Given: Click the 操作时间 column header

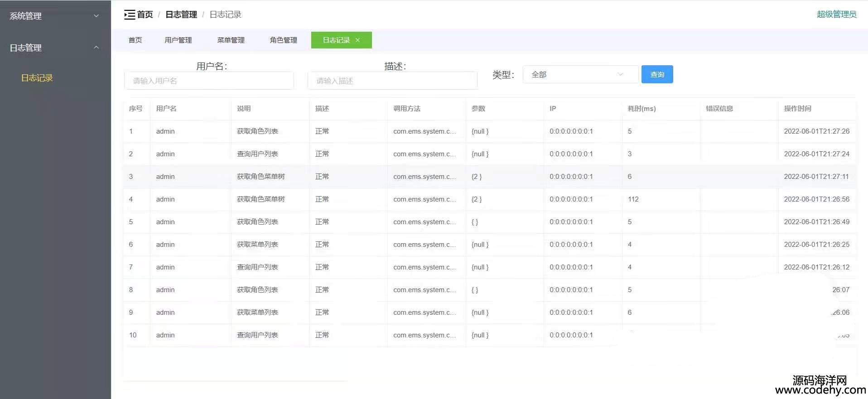Looking at the screenshot, I should coord(797,108).
